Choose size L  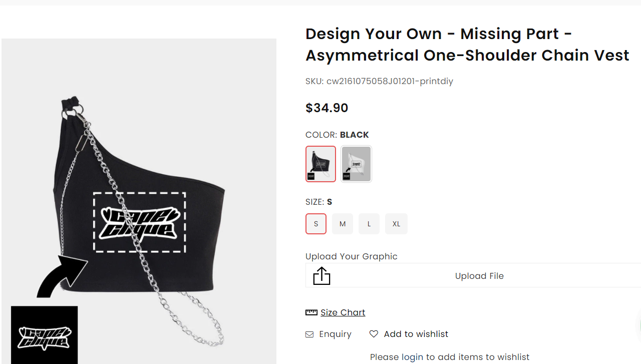pos(369,224)
